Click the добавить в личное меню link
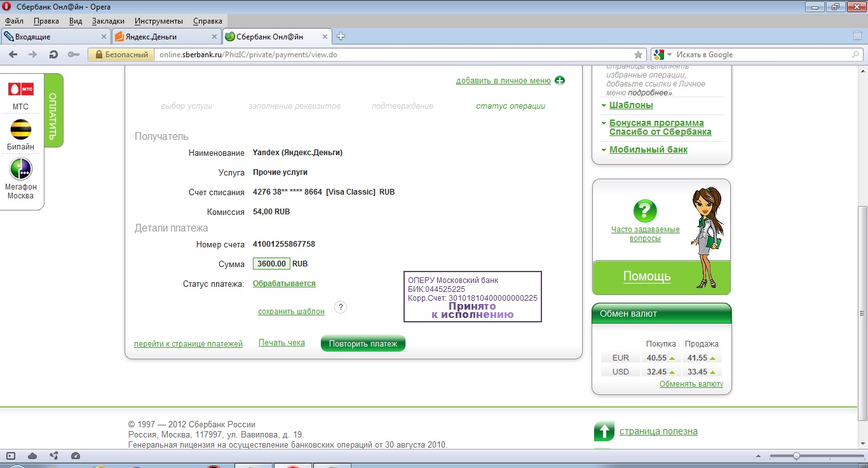The width and height of the screenshot is (868, 468). (503, 81)
